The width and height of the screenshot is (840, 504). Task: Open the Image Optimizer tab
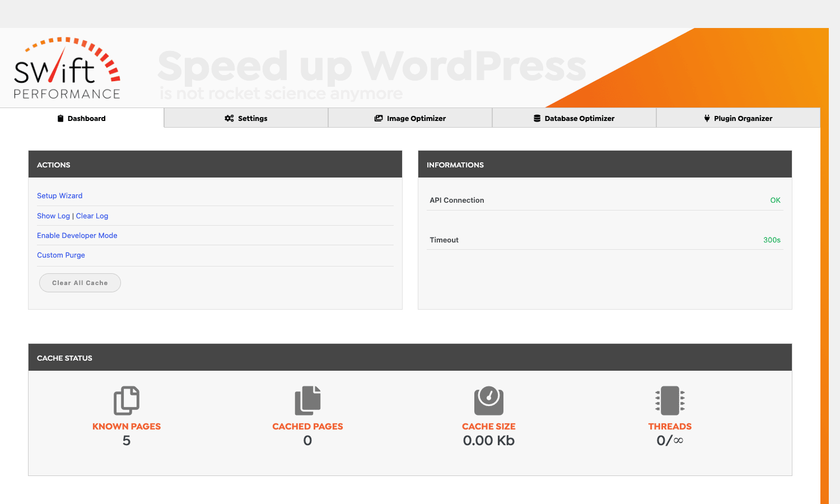(x=410, y=118)
